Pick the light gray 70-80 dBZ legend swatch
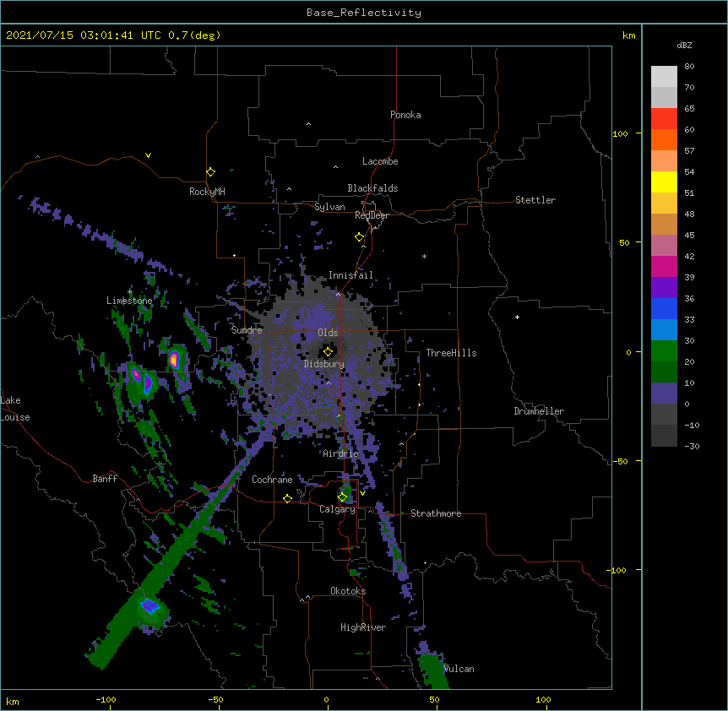The image size is (728, 711). pos(664,77)
